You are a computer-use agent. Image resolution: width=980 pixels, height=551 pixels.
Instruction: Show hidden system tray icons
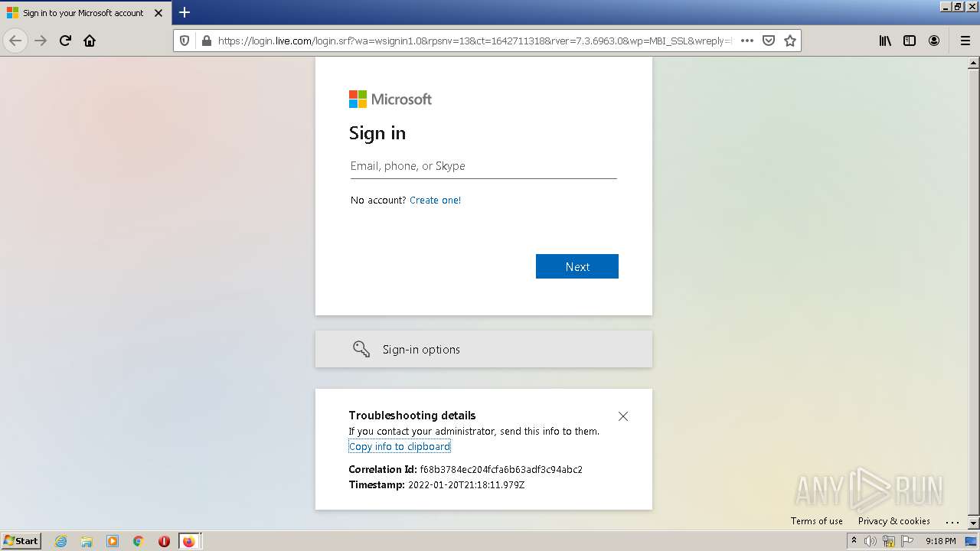point(854,541)
